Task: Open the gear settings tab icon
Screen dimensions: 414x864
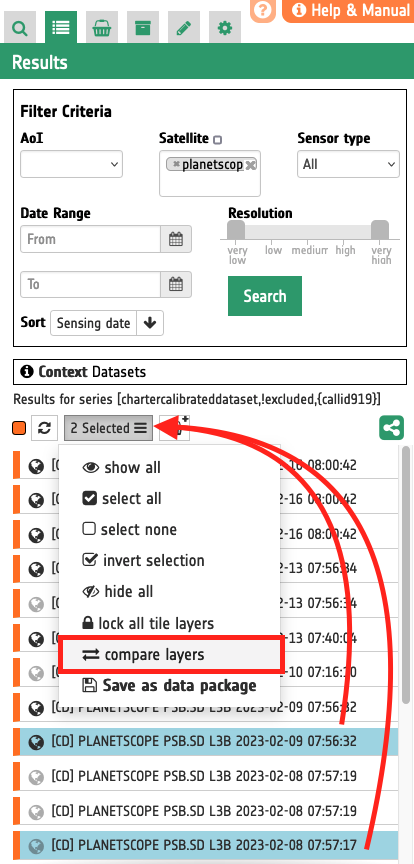Action: 225,28
